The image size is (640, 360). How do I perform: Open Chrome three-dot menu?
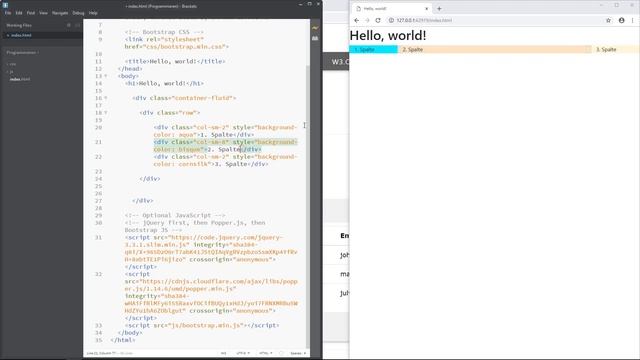click(633, 20)
